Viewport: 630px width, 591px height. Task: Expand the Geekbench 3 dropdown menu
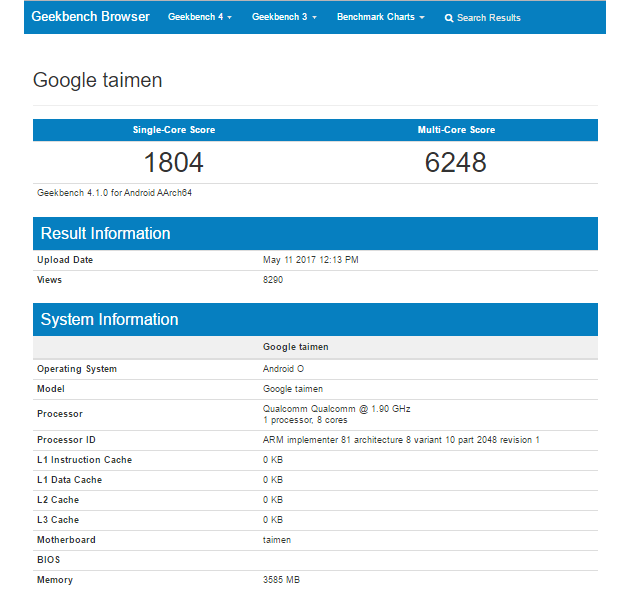(x=284, y=17)
